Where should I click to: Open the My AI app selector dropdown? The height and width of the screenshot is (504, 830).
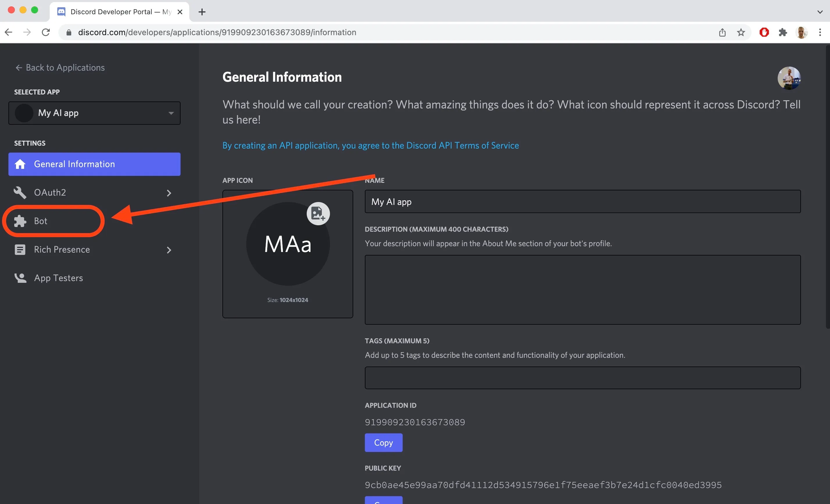94,113
